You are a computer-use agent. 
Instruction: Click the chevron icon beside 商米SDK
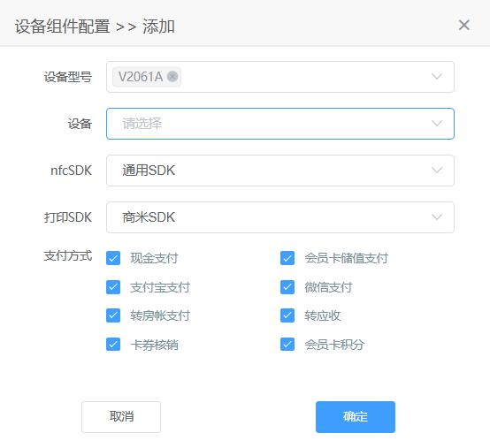[437, 217]
